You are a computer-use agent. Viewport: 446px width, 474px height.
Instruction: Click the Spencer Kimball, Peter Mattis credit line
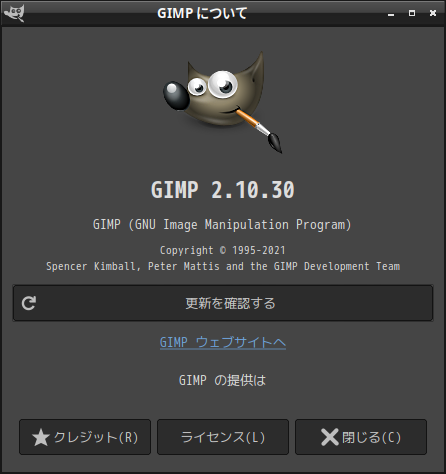click(x=223, y=266)
